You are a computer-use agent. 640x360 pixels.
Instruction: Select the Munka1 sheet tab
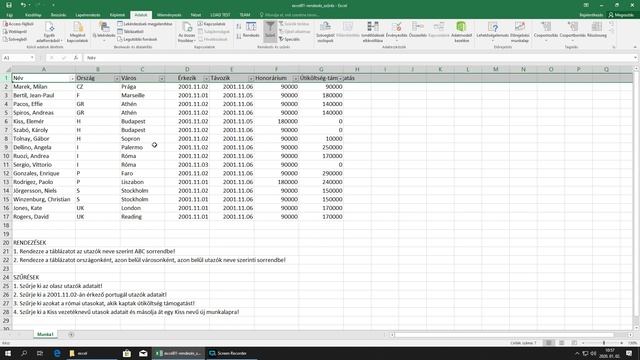point(45,334)
